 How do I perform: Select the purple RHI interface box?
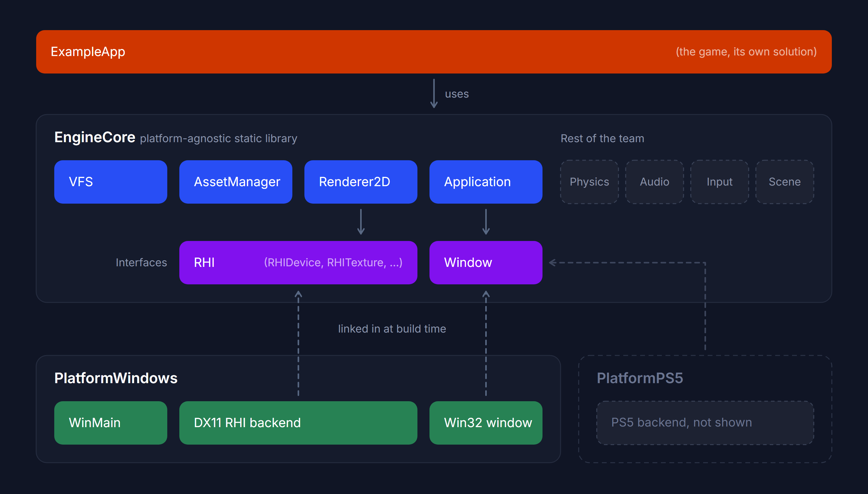click(298, 263)
